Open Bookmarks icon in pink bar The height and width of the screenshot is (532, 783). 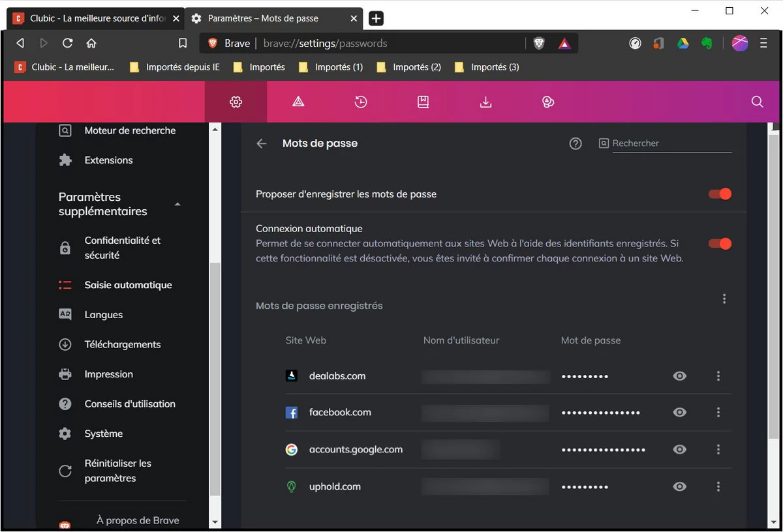click(423, 102)
